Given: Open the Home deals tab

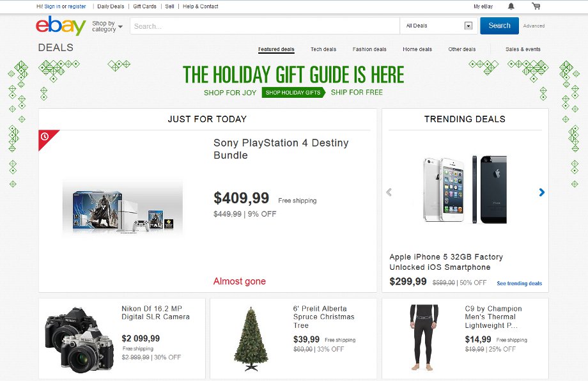Looking at the screenshot, I should pyautogui.click(x=417, y=49).
